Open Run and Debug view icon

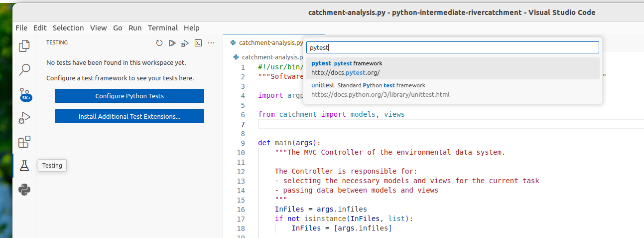[24, 118]
